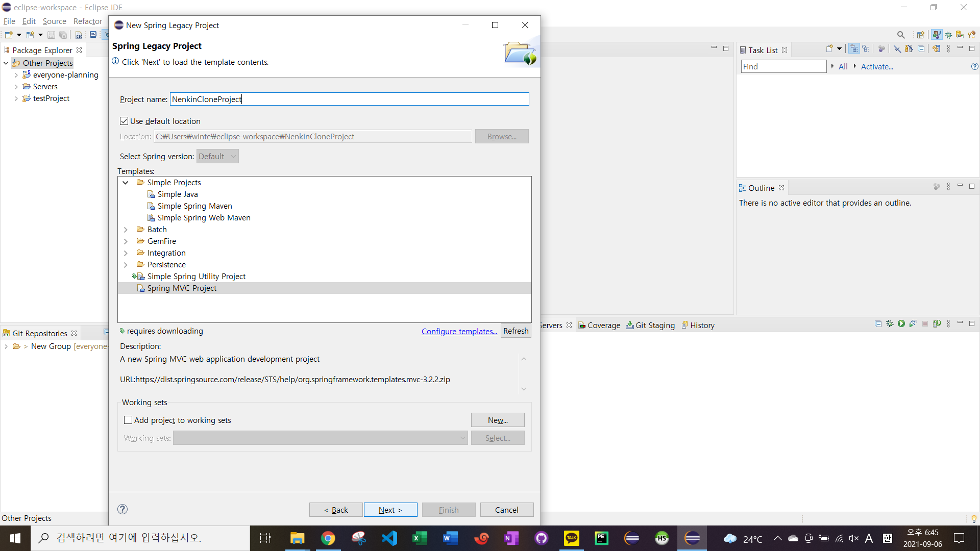This screenshot has width=980, height=551.
Task: Open KakaoTalk from the taskbar
Action: (571, 538)
